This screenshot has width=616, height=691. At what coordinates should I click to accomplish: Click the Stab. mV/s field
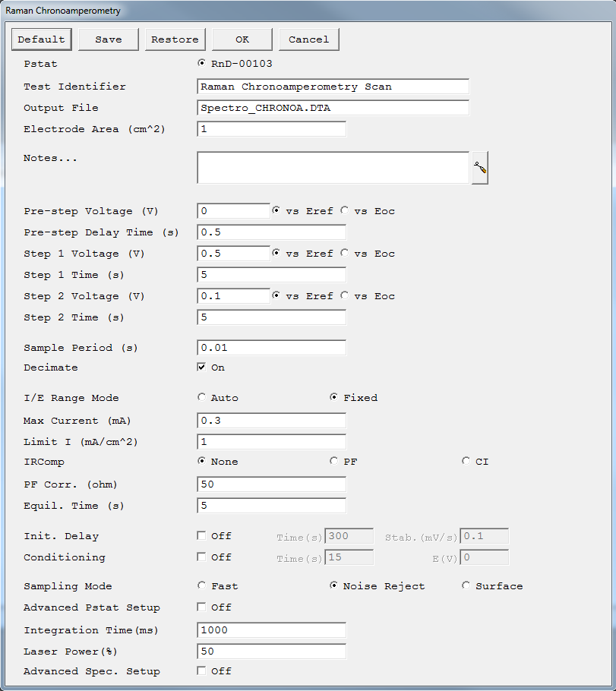point(484,536)
